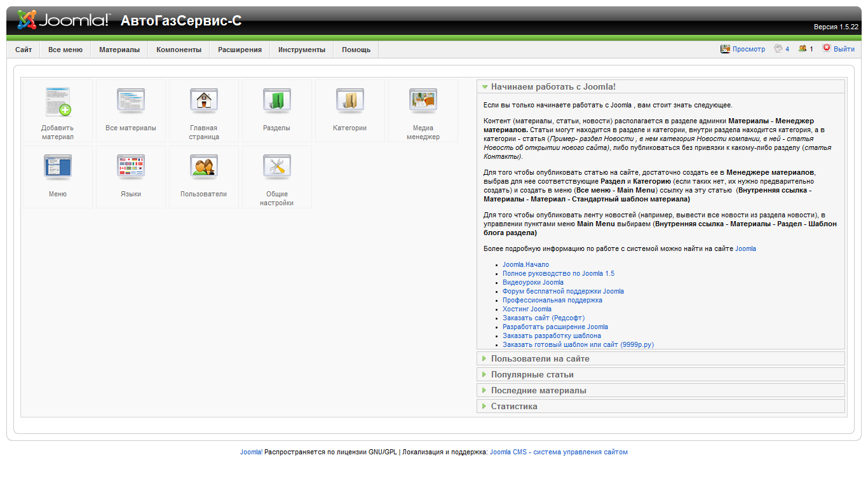Viewport: 868px width, 488px height.
Task: Expand the Последние материалы panel
Action: tap(661, 390)
